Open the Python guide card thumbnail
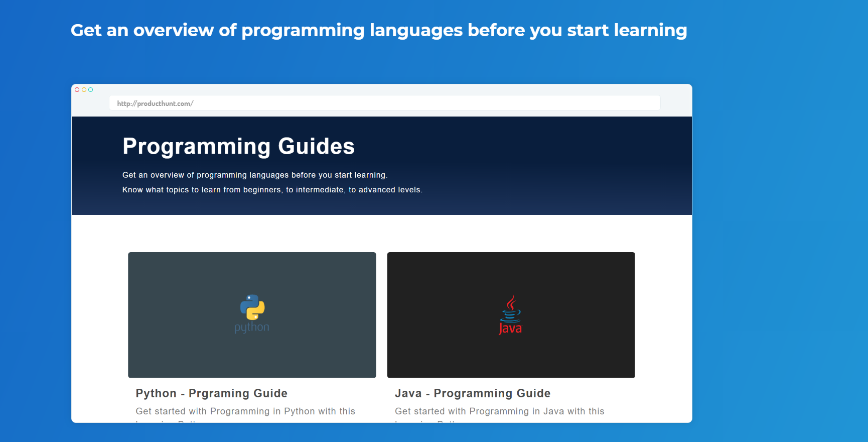The image size is (868, 442). pos(252,315)
